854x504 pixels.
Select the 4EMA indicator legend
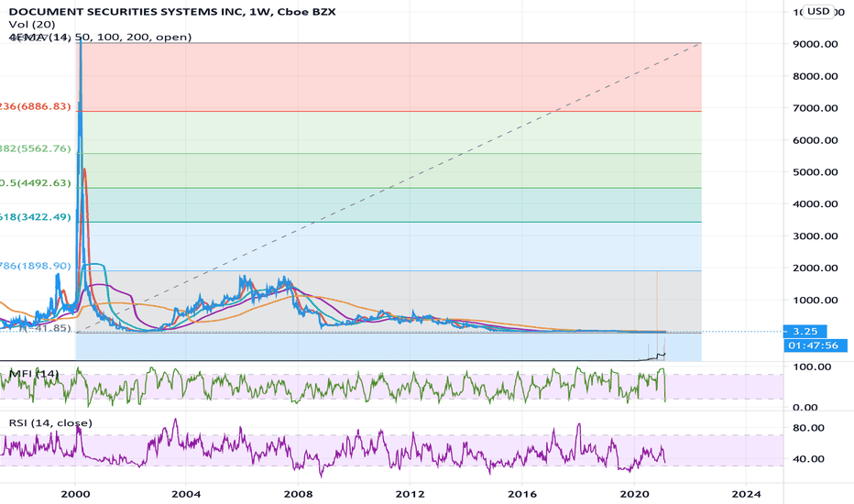pyautogui.click(x=100, y=37)
